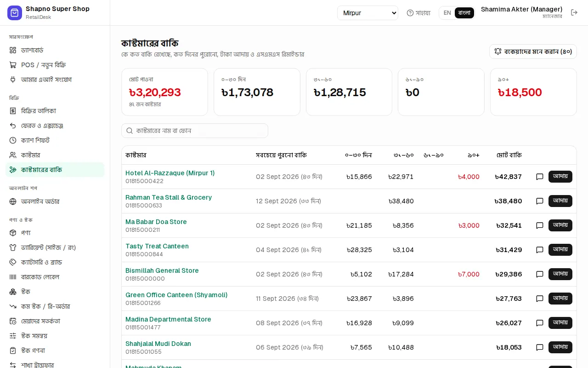Open POS / নতুন বিক্রি in sidebar
Screen dimensions: 588x368
[55, 65]
